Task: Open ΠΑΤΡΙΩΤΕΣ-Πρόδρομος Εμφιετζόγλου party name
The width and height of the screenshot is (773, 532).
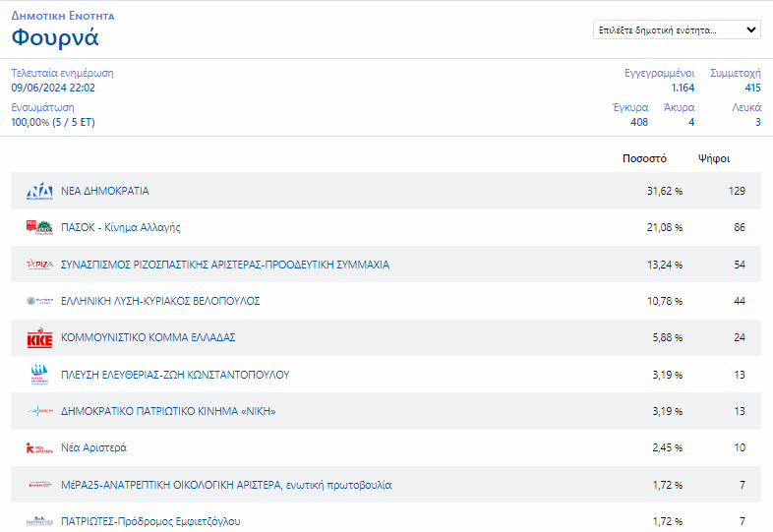Action: coord(150,521)
